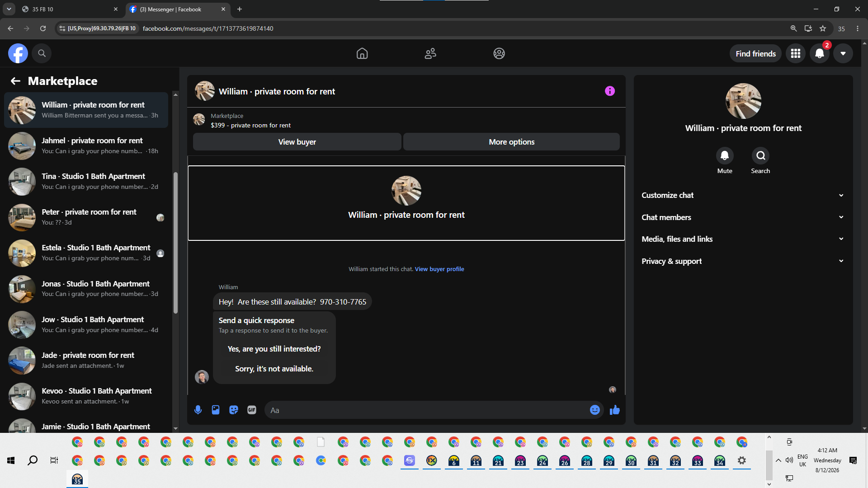
Task: Open the Facebook search icon
Action: [x=42, y=53]
